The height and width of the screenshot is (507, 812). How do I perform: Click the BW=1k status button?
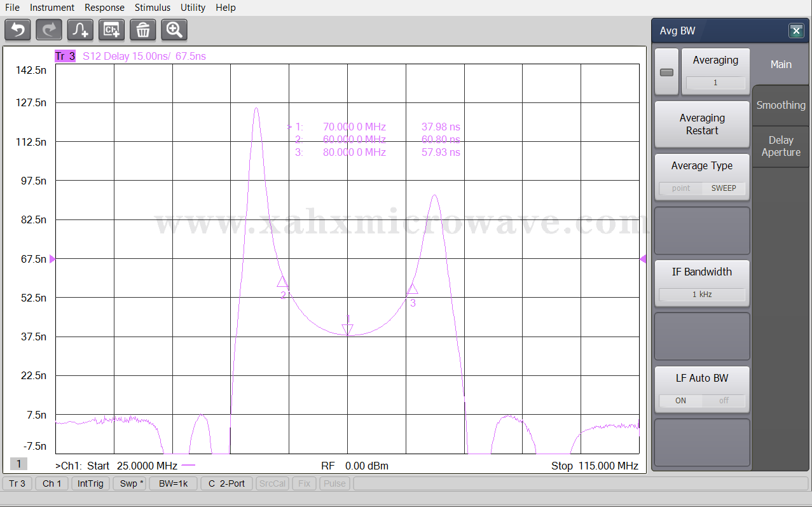(174, 483)
